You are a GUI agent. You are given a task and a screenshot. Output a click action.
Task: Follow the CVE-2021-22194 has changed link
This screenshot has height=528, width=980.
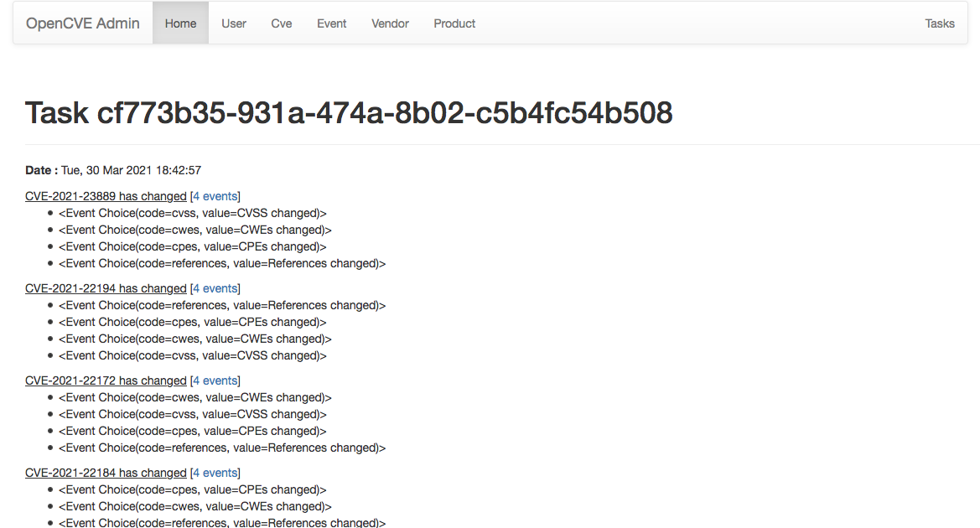tap(106, 288)
